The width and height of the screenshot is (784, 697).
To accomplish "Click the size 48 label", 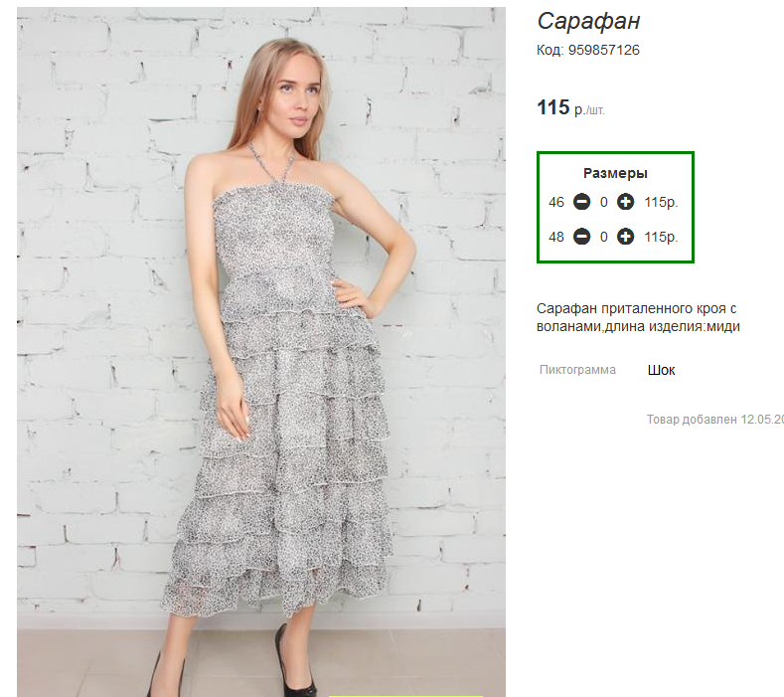I will [556, 237].
